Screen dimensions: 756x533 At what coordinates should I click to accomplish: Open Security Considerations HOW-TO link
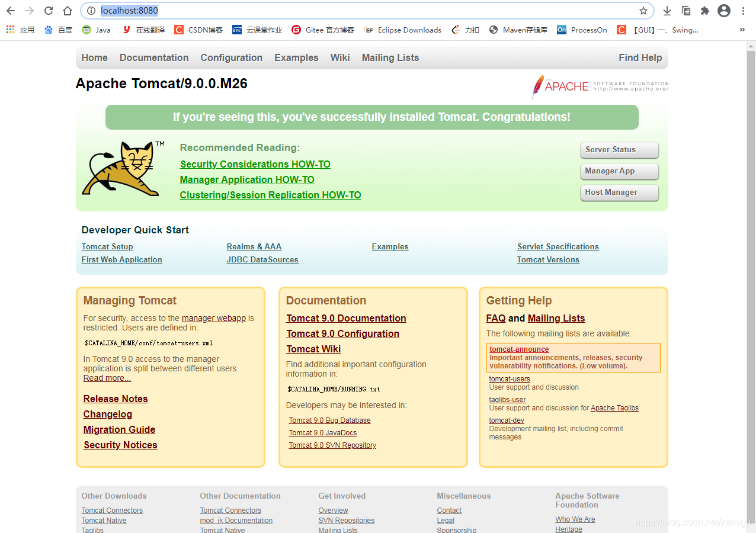tap(255, 164)
